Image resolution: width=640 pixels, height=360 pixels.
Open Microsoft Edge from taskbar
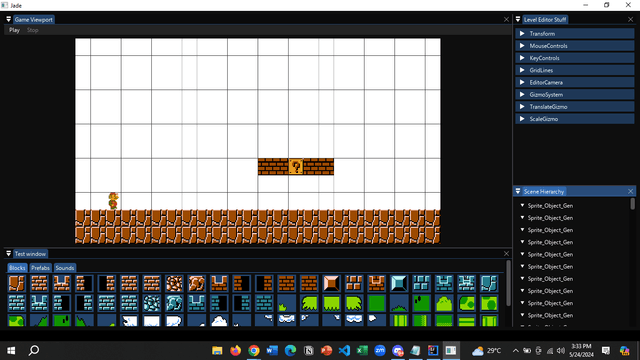point(290,351)
